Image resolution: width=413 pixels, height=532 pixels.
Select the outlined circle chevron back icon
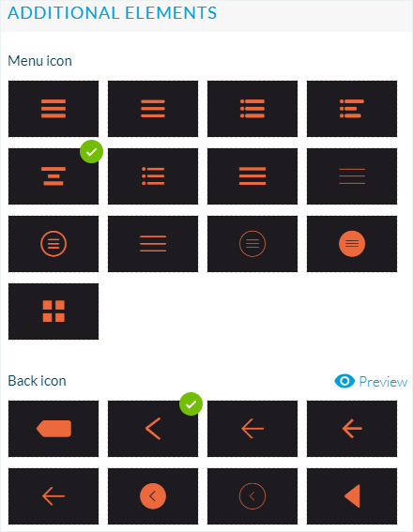pyautogui.click(x=252, y=496)
